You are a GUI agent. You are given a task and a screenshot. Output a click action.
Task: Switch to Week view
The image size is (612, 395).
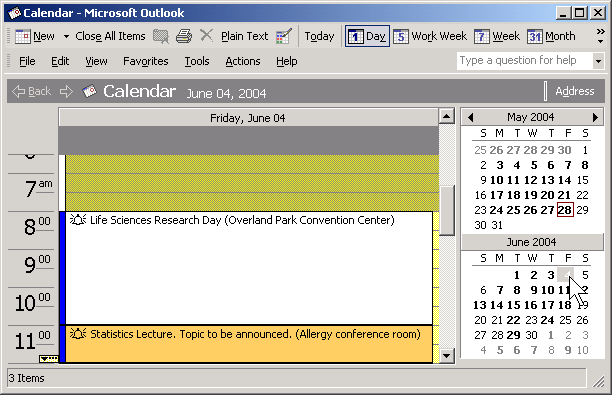point(497,36)
